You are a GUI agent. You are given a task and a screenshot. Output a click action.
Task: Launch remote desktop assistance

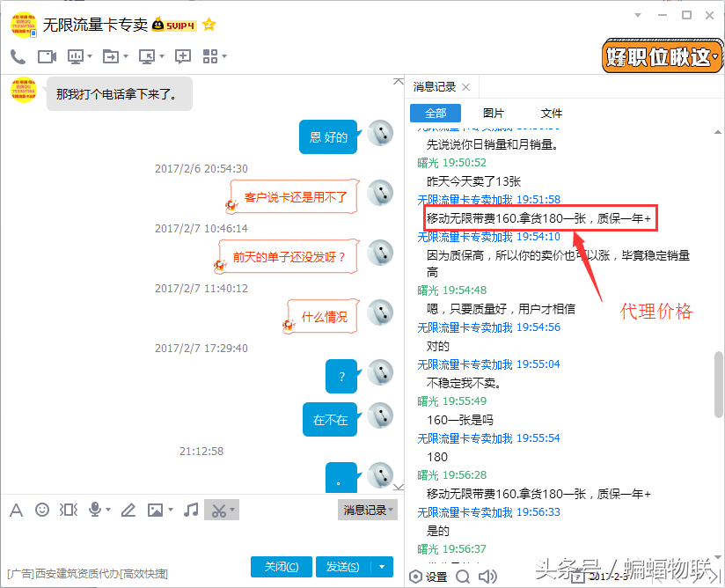coord(149,55)
